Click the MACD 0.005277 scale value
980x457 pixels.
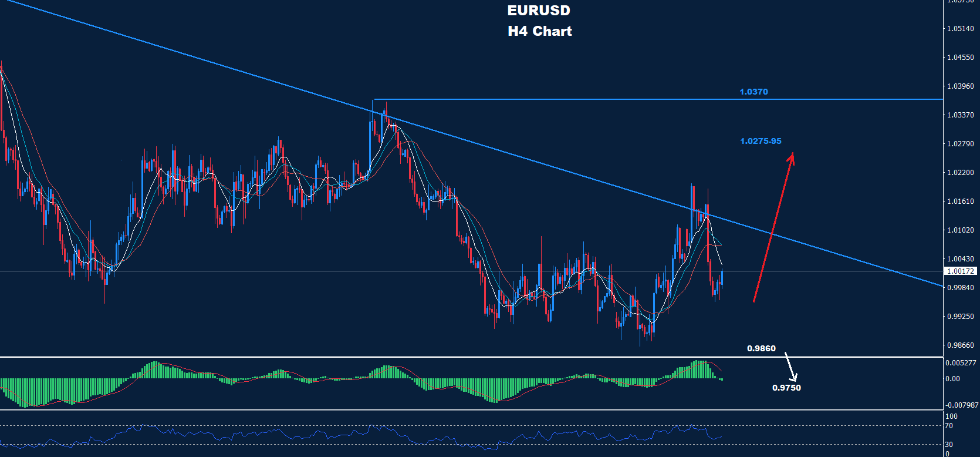click(x=961, y=363)
